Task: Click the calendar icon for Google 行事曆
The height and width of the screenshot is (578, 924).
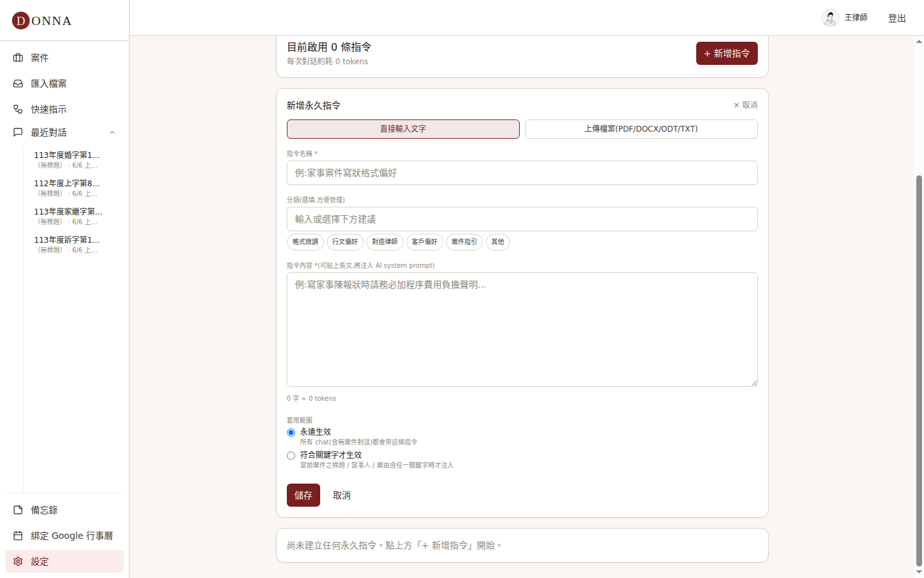Action: (x=18, y=536)
